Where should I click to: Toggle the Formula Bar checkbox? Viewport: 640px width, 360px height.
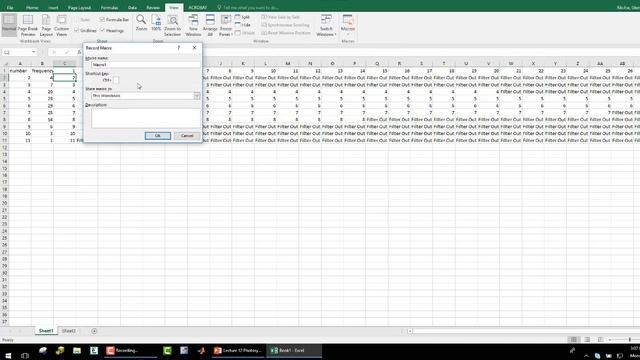tap(102, 20)
